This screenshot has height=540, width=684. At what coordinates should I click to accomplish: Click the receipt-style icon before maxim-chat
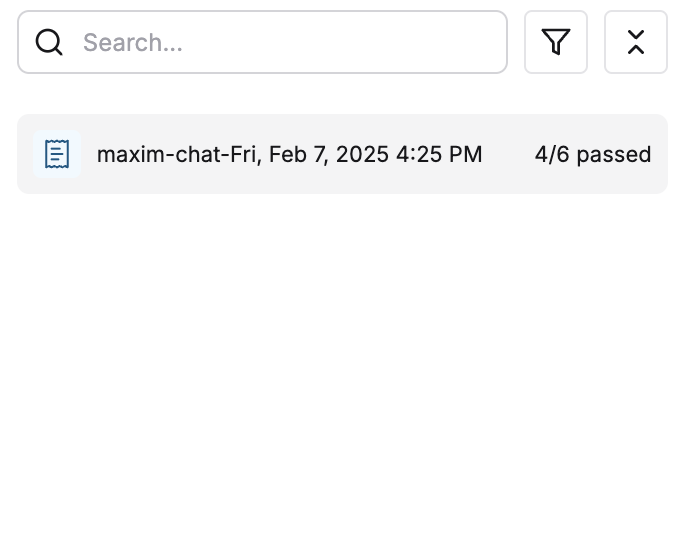click(x=57, y=154)
